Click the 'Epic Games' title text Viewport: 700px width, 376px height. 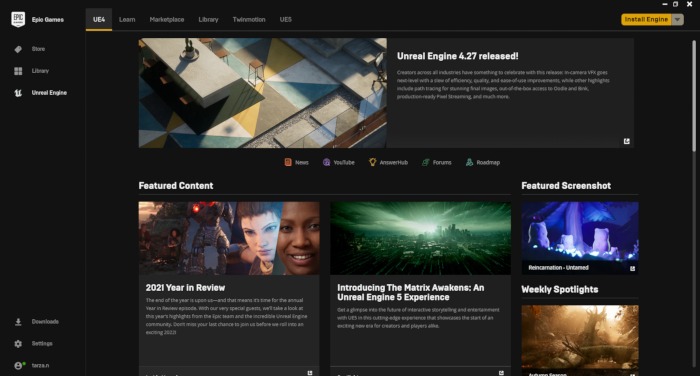tap(48, 20)
